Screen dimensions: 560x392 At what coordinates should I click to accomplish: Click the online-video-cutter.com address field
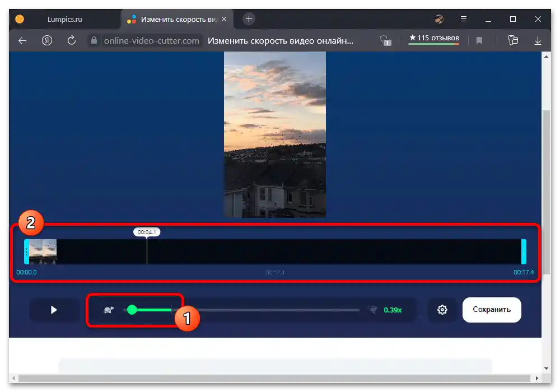point(151,41)
